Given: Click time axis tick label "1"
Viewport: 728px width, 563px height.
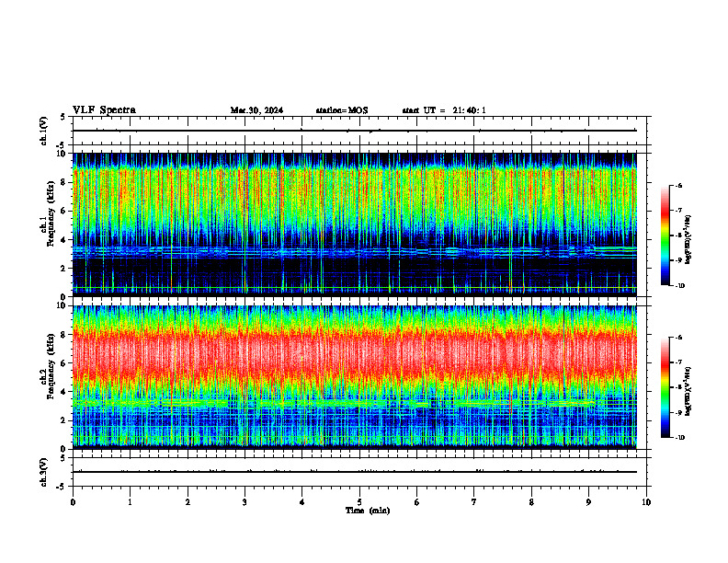Looking at the screenshot, I should (130, 502).
